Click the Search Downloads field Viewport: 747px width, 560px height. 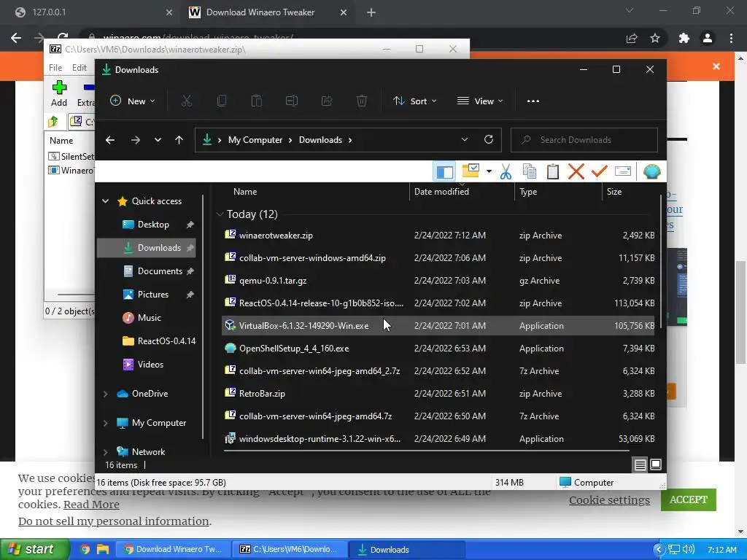tap(584, 139)
